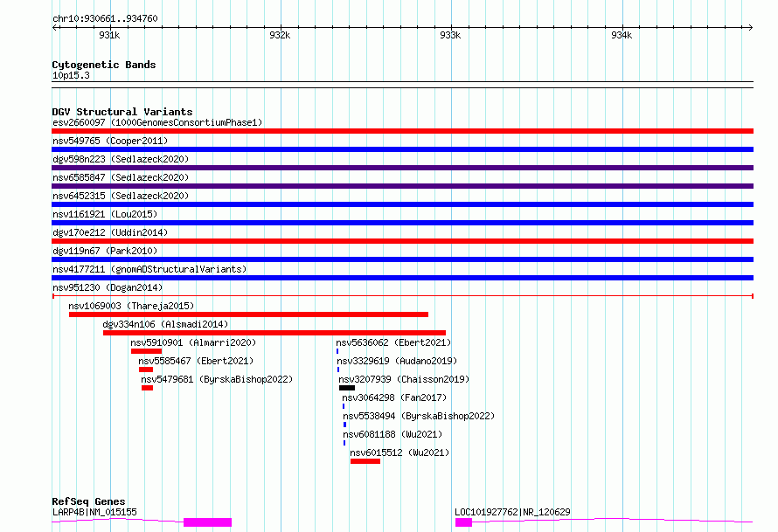The height and width of the screenshot is (532, 778).
Task: Click the 10p15.3 band label
Action: [71, 75]
